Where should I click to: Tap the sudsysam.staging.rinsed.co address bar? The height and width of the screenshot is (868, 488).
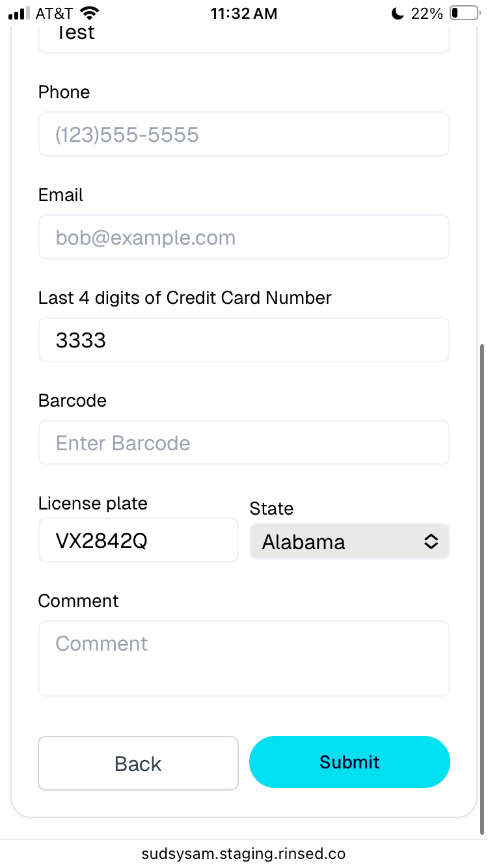coord(243,853)
